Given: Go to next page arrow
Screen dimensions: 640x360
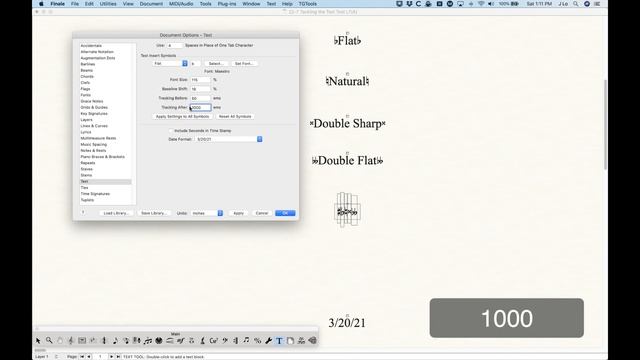Looking at the screenshot, I should coord(111,357).
